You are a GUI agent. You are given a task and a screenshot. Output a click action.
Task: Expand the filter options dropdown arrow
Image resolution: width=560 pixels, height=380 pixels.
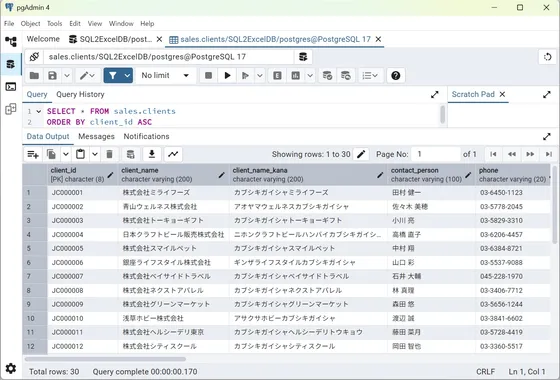(x=127, y=75)
